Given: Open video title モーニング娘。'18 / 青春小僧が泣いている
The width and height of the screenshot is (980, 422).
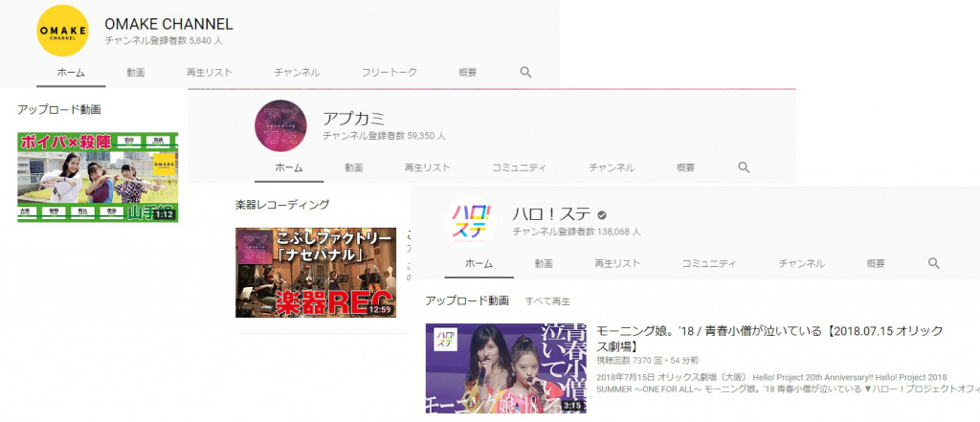Looking at the screenshot, I should click(x=769, y=338).
